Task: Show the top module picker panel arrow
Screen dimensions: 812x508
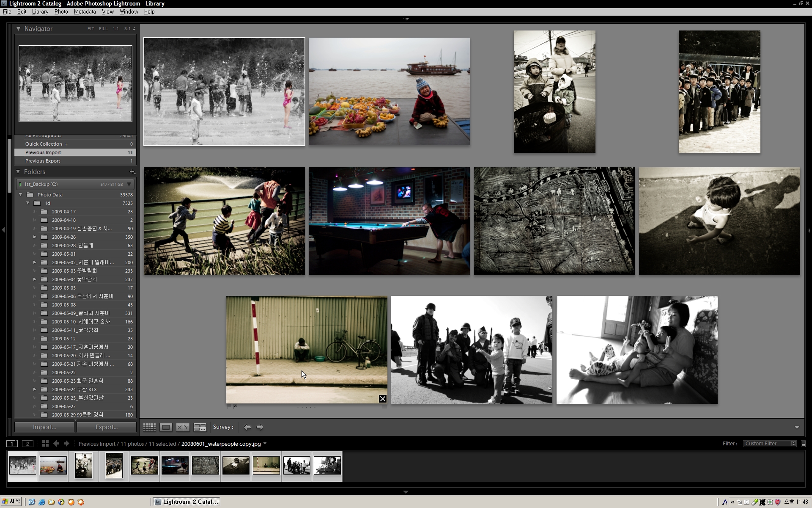Action: (x=406, y=19)
